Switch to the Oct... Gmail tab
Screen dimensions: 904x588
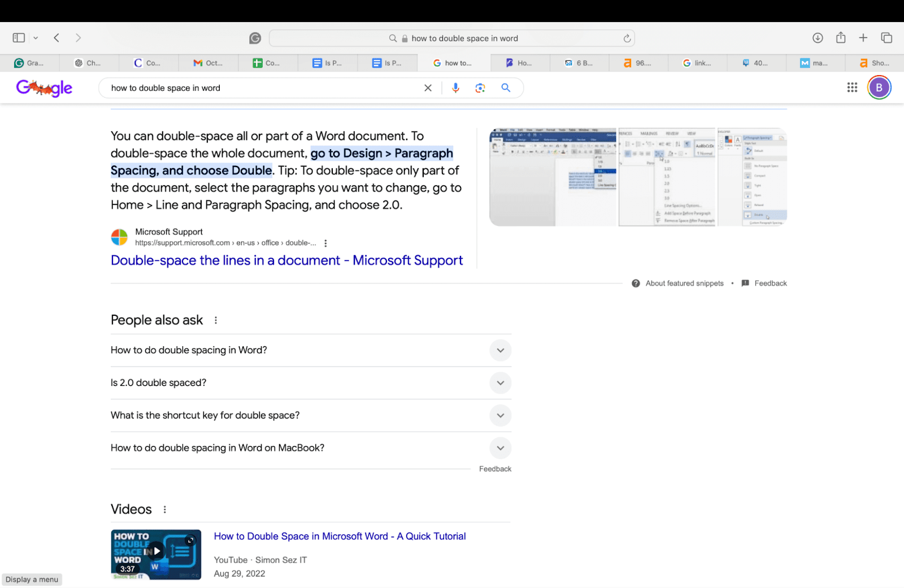point(208,63)
